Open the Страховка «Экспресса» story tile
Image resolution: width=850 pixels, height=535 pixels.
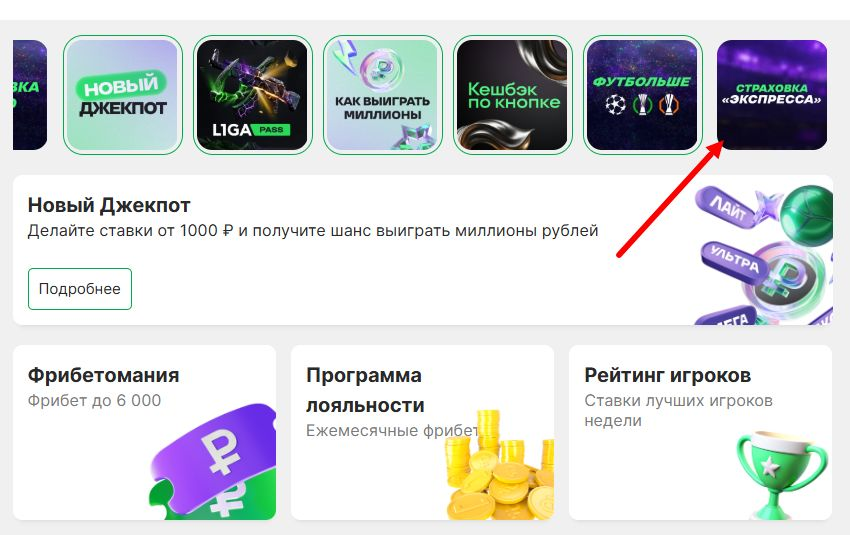pos(772,95)
